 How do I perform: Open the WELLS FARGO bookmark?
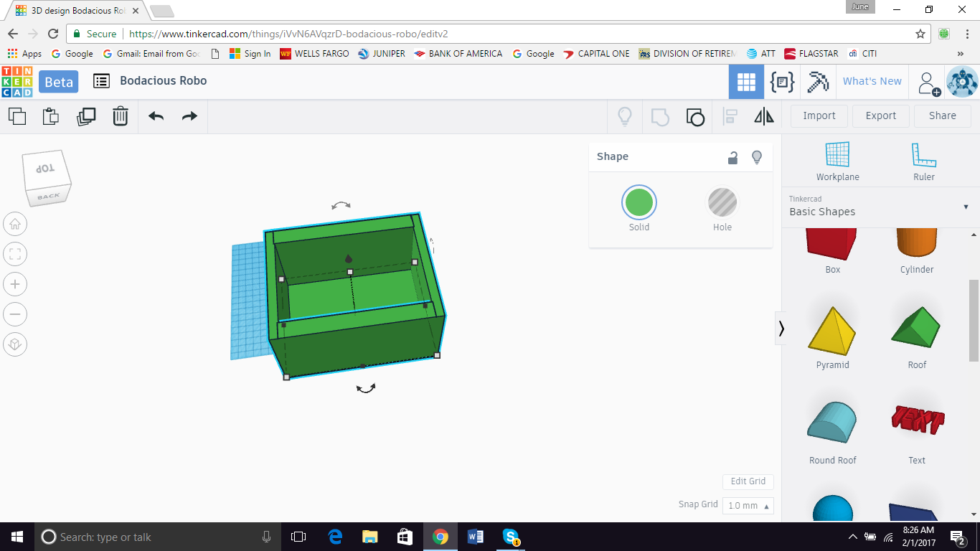tap(314, 54)
